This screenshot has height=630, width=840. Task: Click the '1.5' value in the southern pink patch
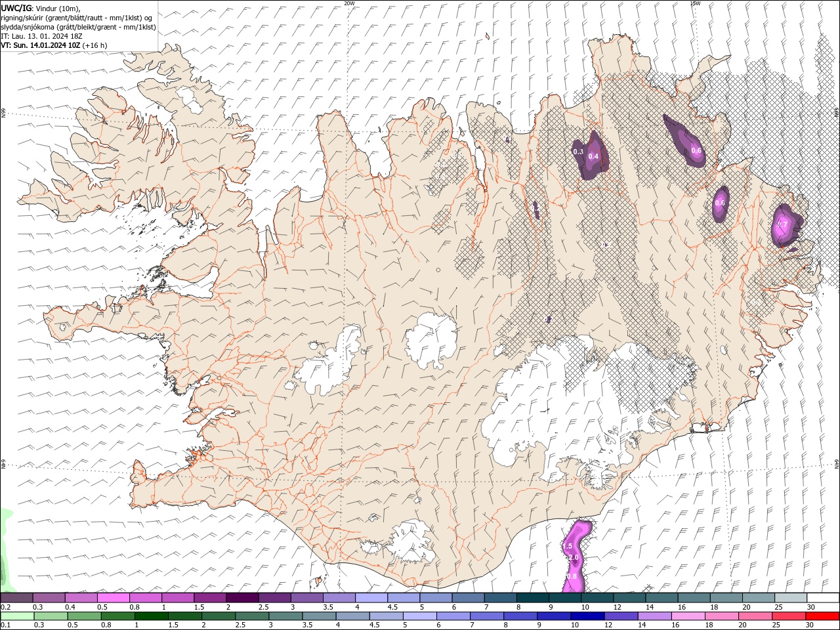click(568, 546)
